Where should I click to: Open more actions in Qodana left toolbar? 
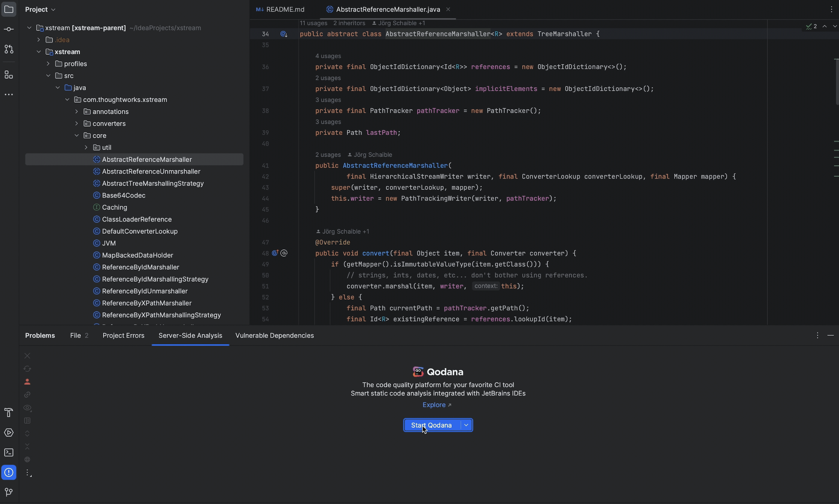28,473
